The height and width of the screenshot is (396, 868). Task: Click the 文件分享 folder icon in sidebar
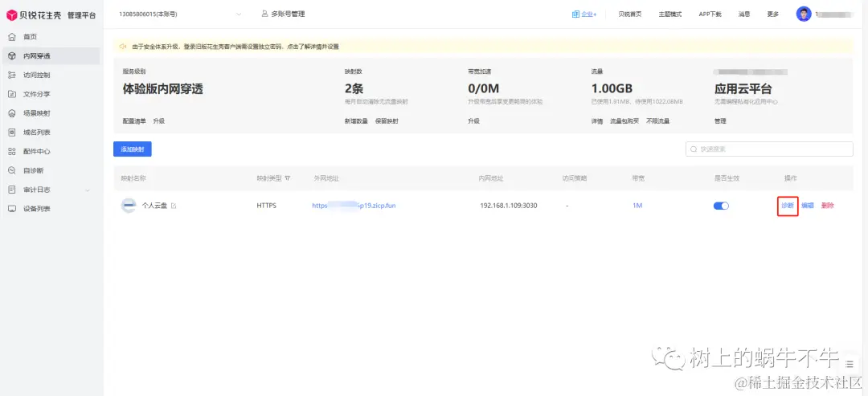12,94
